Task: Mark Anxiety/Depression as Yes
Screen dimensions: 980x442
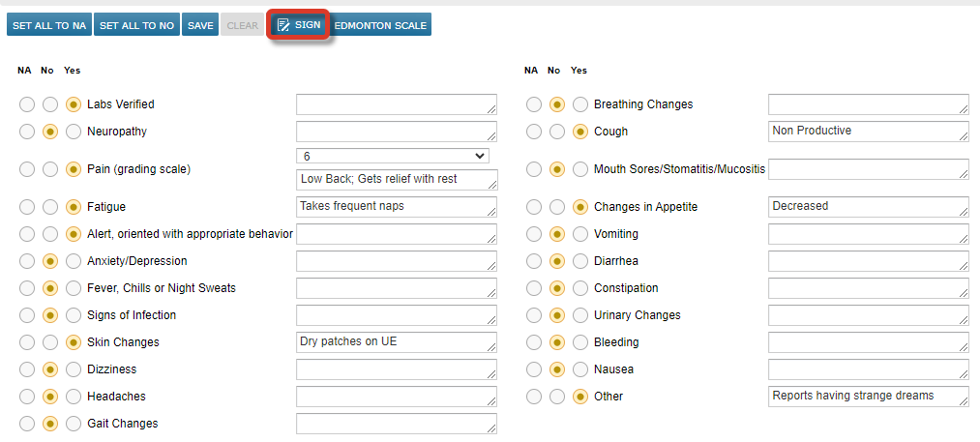Action: pos(74,261)
